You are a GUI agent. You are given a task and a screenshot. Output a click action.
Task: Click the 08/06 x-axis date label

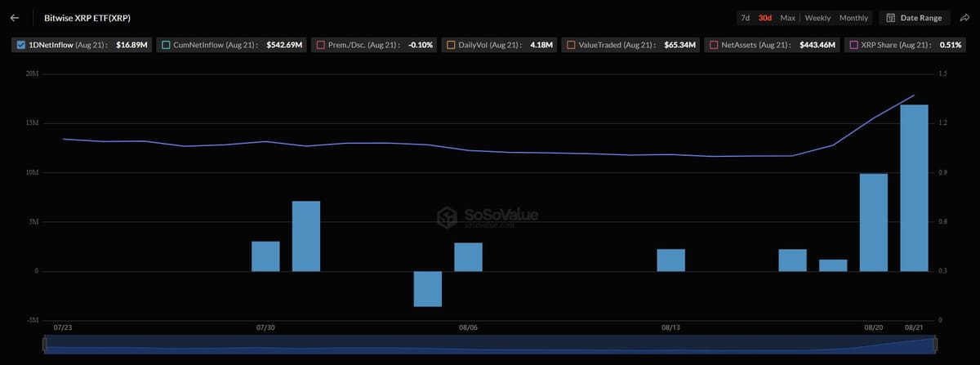(x=468, y=327)
